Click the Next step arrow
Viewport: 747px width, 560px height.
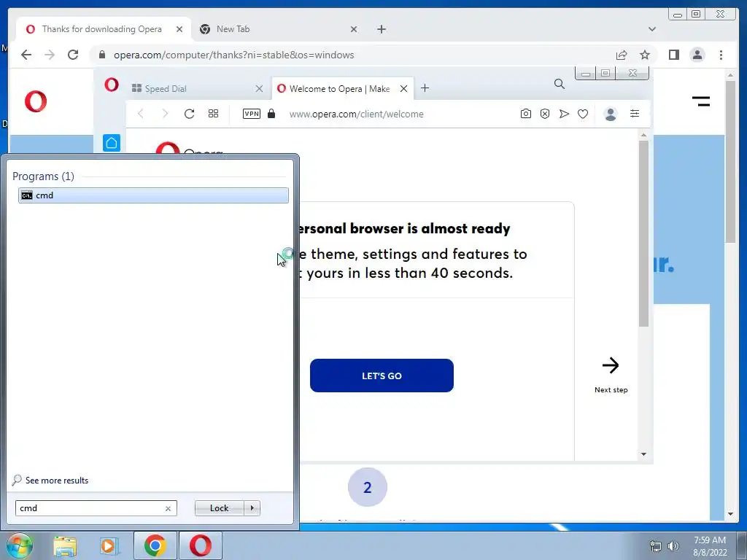[611, 366]
